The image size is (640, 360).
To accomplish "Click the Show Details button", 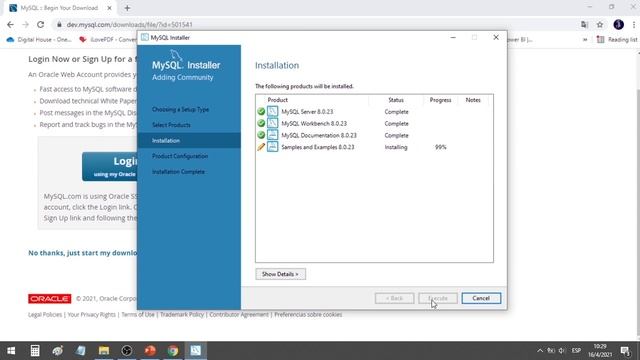I will click(280, 274).
